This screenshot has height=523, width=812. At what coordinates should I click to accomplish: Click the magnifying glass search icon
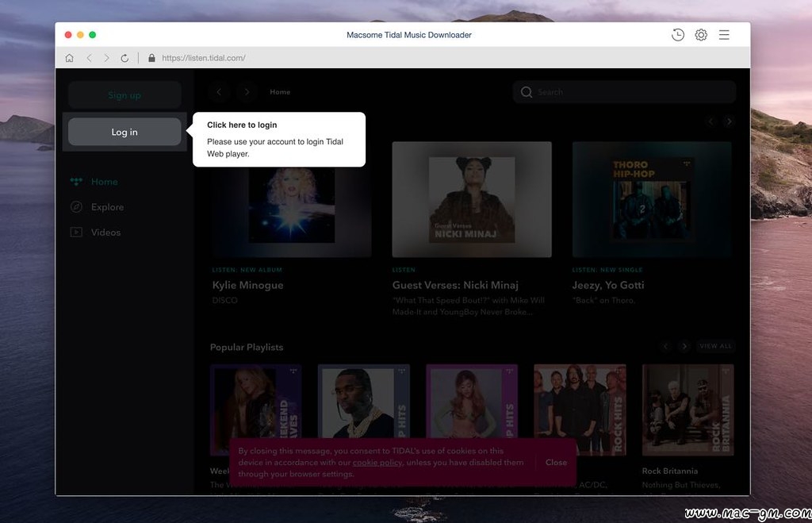527,92
